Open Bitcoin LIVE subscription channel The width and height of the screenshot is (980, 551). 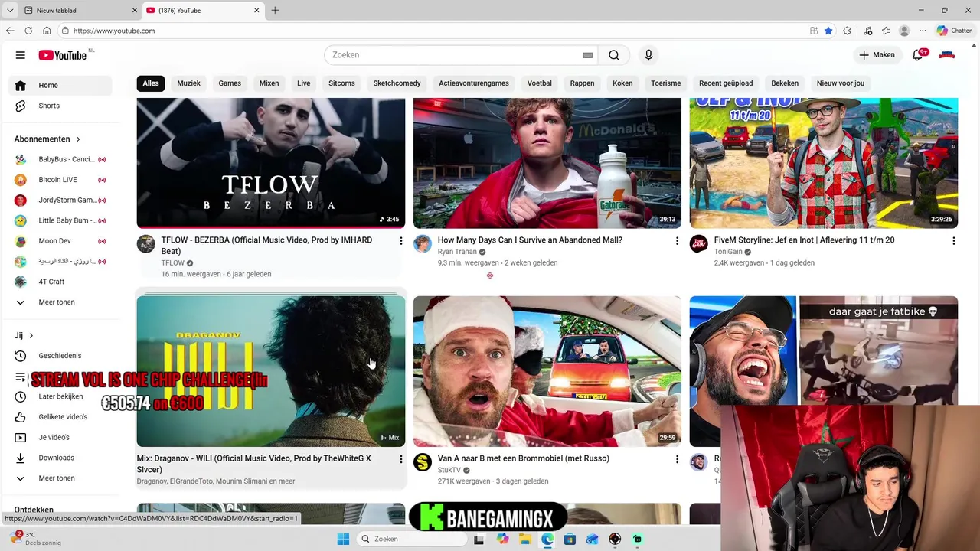point(60,180)
